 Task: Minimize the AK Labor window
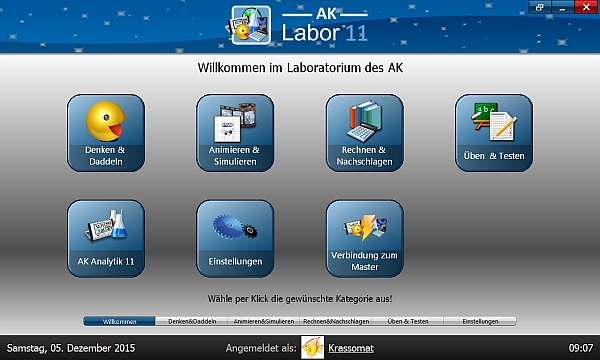tap(562, 7)
